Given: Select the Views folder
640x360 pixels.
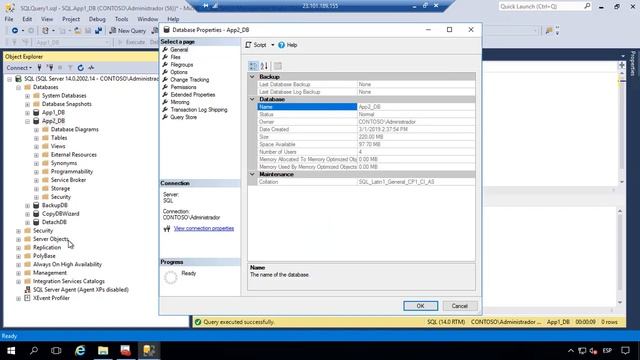Looking at the screenshot, I should pos(58,146).
